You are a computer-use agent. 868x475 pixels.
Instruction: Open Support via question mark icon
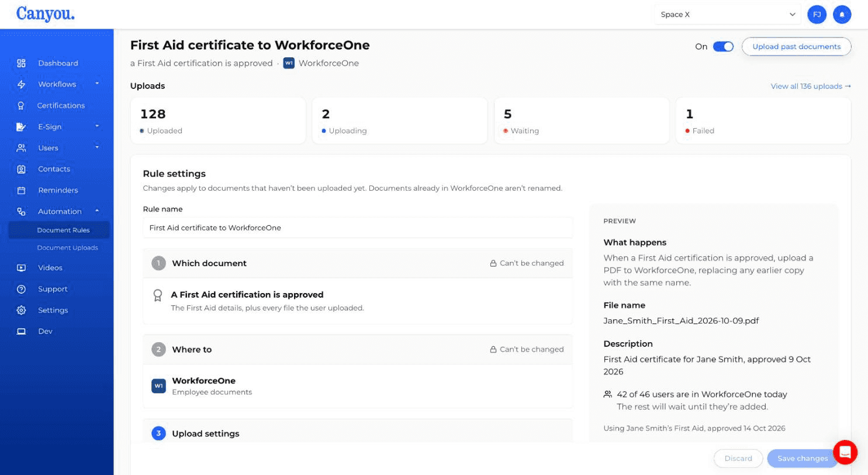pyautogui.click(x=21, y=289)
